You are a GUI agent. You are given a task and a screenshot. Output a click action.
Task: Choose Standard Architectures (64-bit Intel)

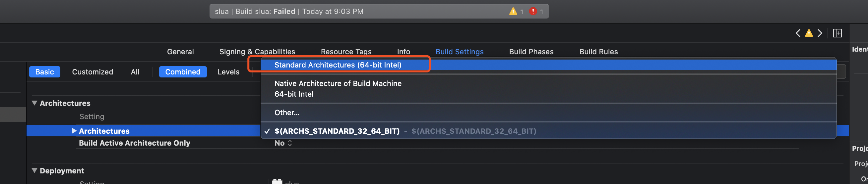pyautogui.click(x=338, y=65)
